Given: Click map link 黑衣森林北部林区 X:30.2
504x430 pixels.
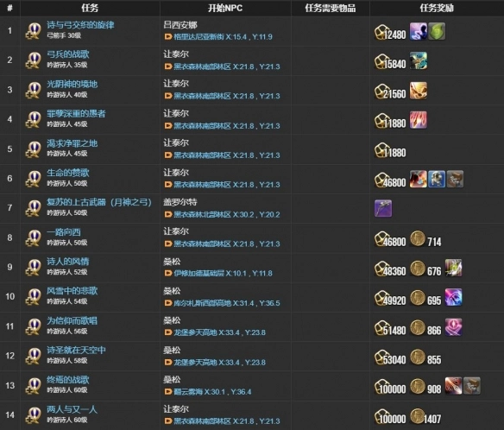Looking at the screenshot, I should 227,214.
